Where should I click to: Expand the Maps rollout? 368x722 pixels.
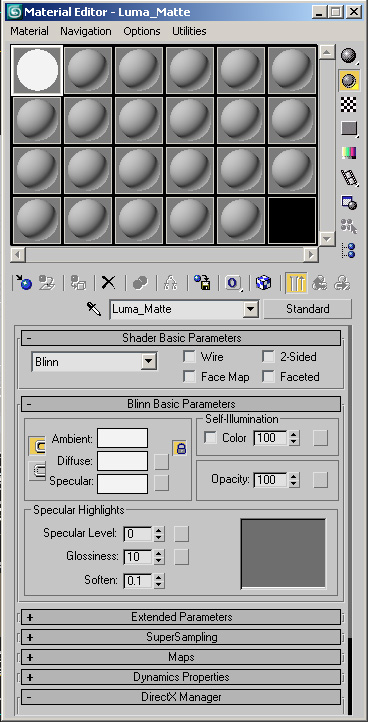pyautogui.click(x=181, y=657)
